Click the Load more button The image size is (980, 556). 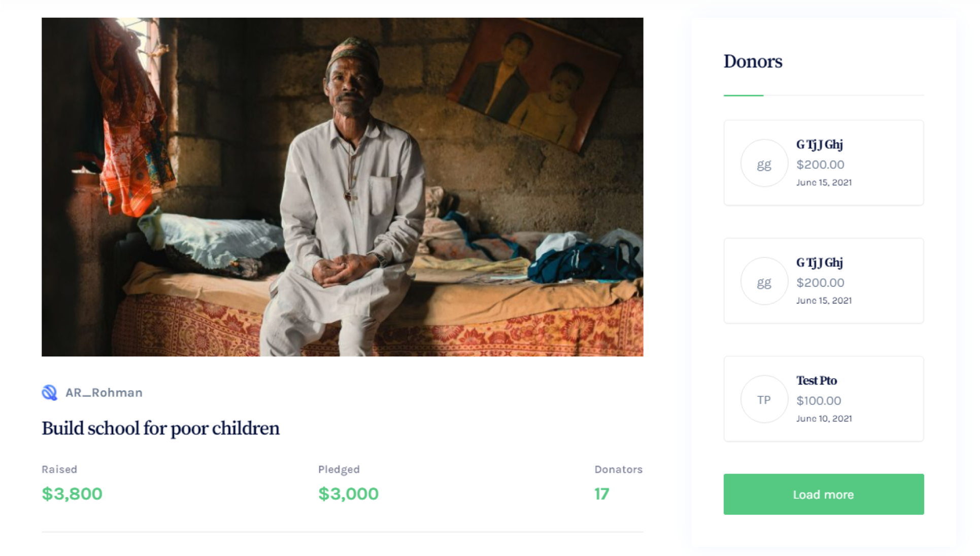(x=823, y=494)
